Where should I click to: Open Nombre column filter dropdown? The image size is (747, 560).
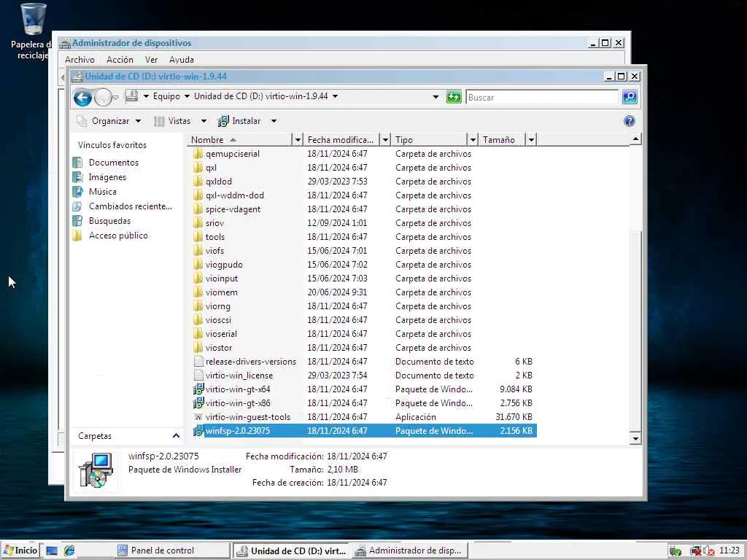[298, 140]
